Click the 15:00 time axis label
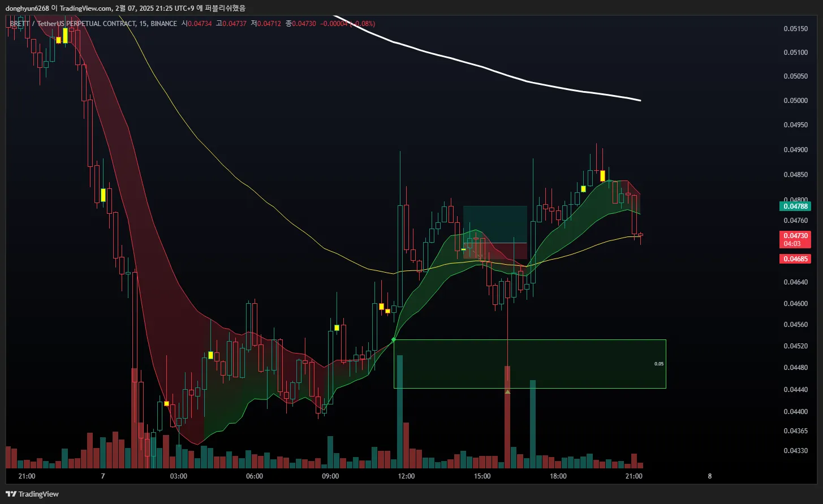Image resolution: width=823 pixels, height=504 pixels. click(x=482, y=476)
